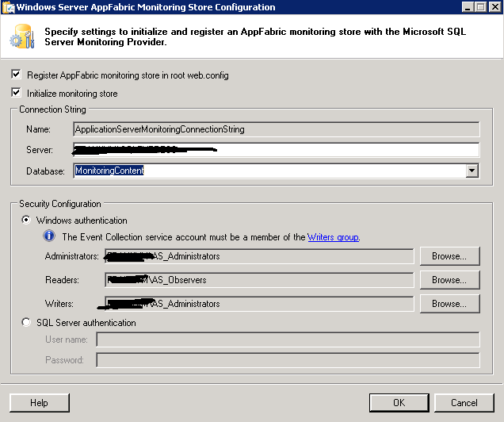The image size is (504, 422).
Task: Open the Database dropdown arrow
Action: pos(472,171)
